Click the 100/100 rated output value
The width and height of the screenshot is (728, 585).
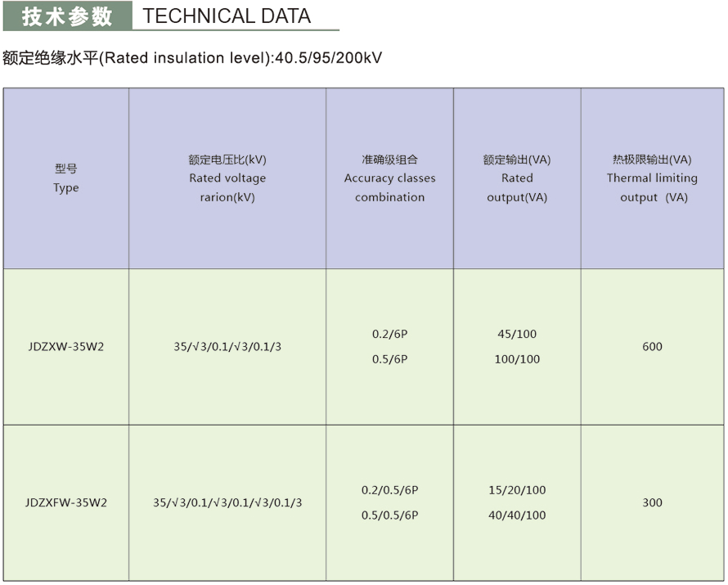(x=517, y=359)
